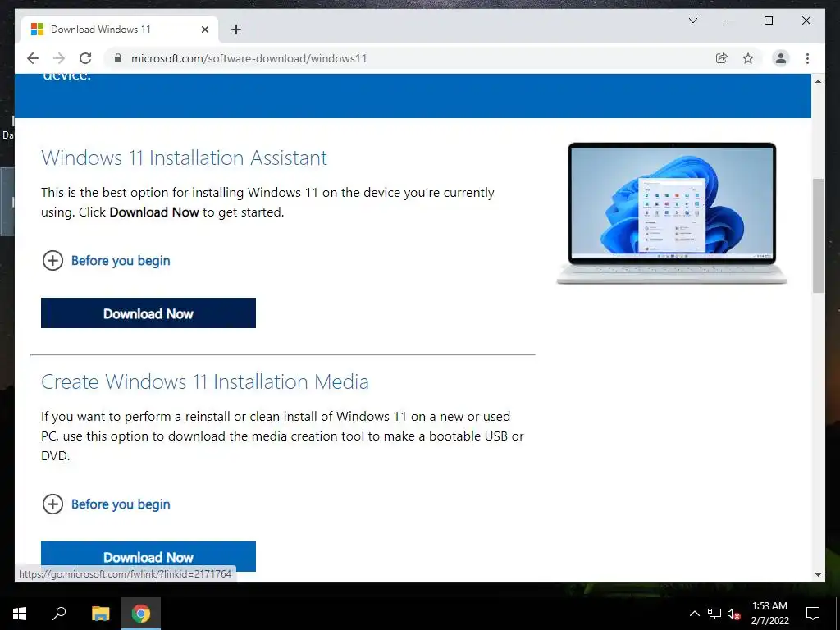Maximize the Chrome window

point(768,21)
